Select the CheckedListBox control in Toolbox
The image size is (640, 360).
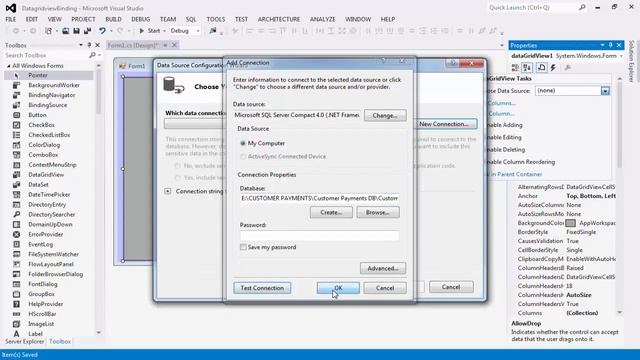[49, 135]
